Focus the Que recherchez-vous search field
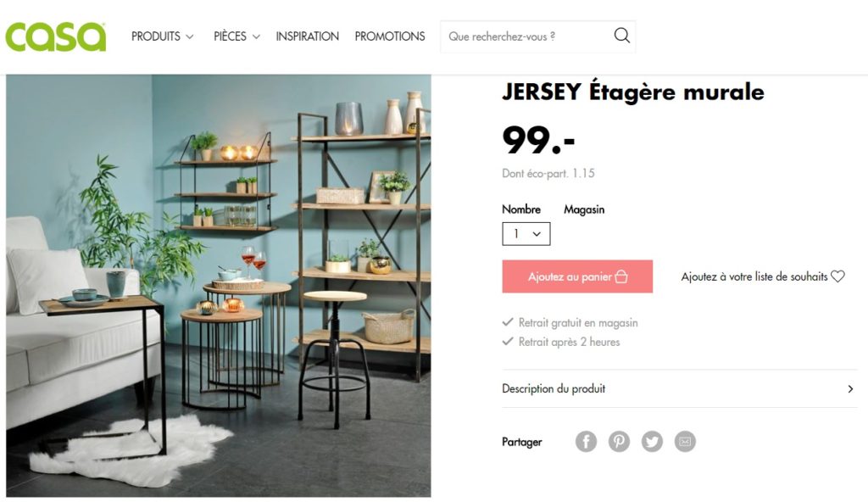 pyautogui.click(x=526, y=36)
